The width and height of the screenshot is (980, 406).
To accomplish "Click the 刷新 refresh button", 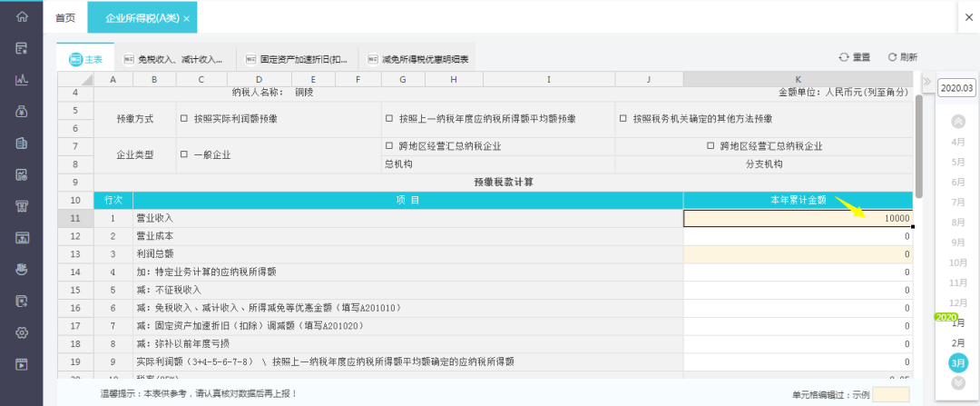I will 902,57.
